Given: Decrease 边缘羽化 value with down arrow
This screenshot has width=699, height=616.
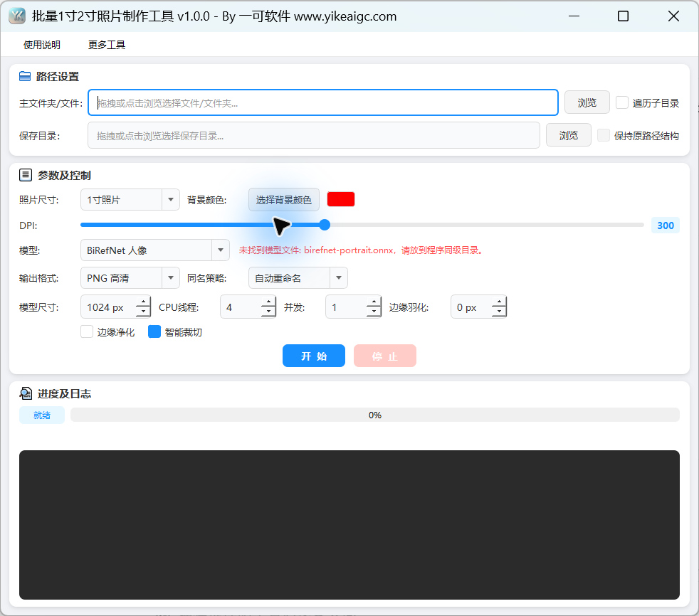Looking at the screenshot, I should (499, 312).
